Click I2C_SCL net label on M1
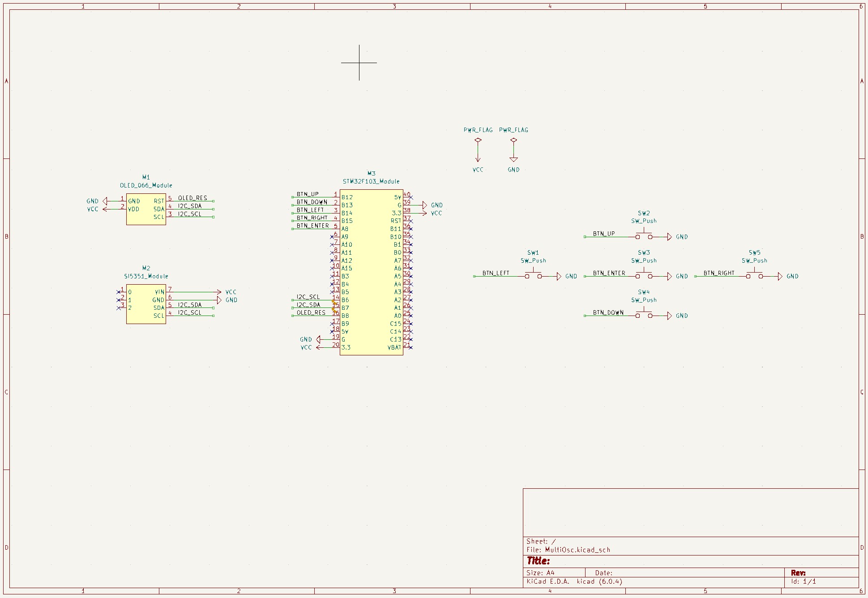 pos(190,214)
